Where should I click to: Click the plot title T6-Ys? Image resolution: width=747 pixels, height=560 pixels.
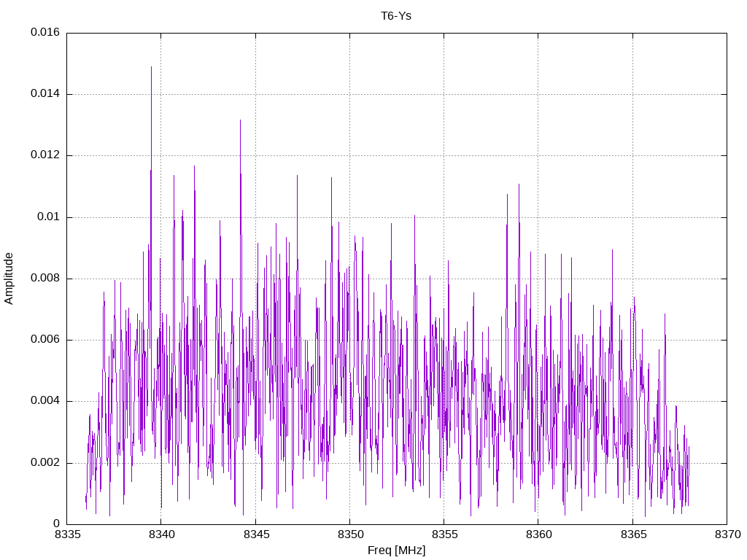(396, 16)
